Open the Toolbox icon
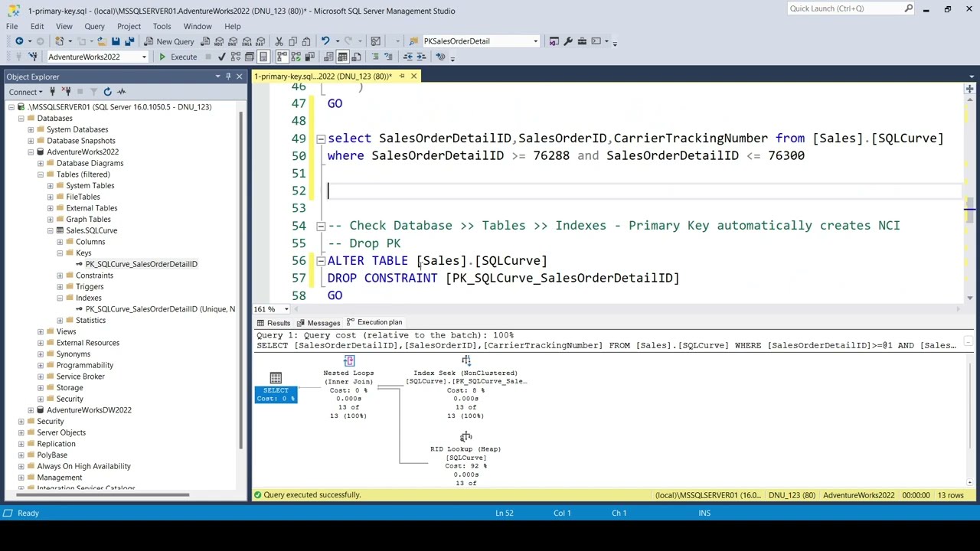Image resolution: width=980 pixels, height=551 pixels. [x=582, y=41]
